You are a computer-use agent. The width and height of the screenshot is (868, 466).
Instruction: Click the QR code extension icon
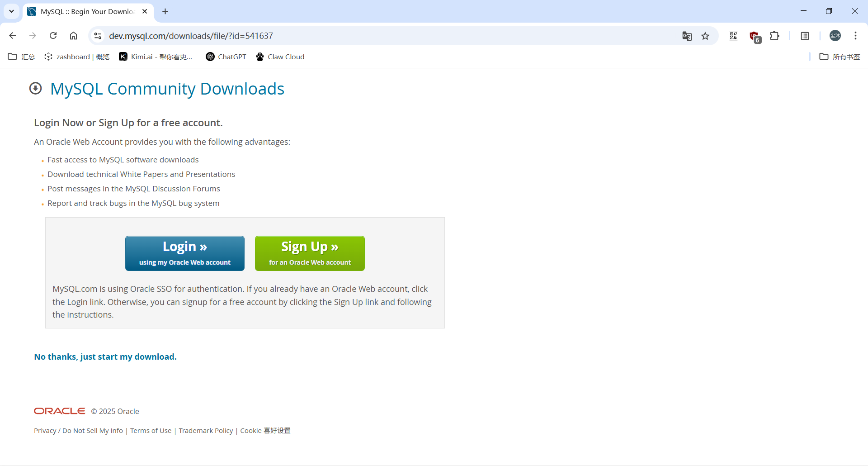733,36
